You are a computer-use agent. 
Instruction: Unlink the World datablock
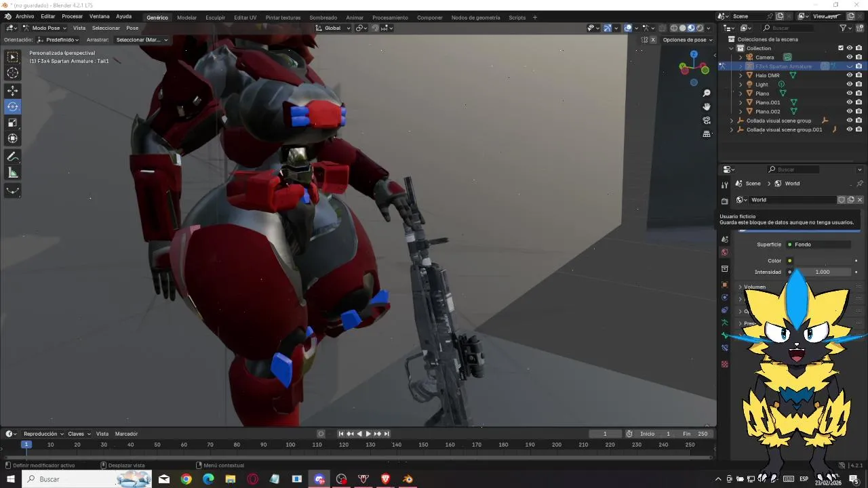click(860, 200)
